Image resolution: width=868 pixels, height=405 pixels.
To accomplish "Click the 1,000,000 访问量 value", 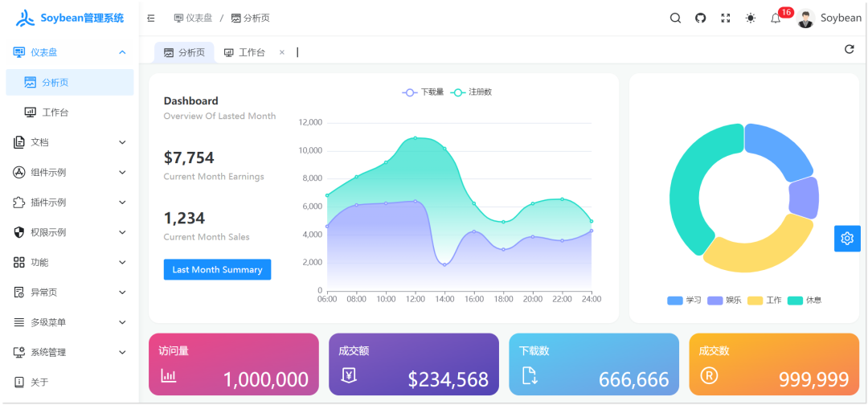I will pyautogui.click(x=266, y=379).
